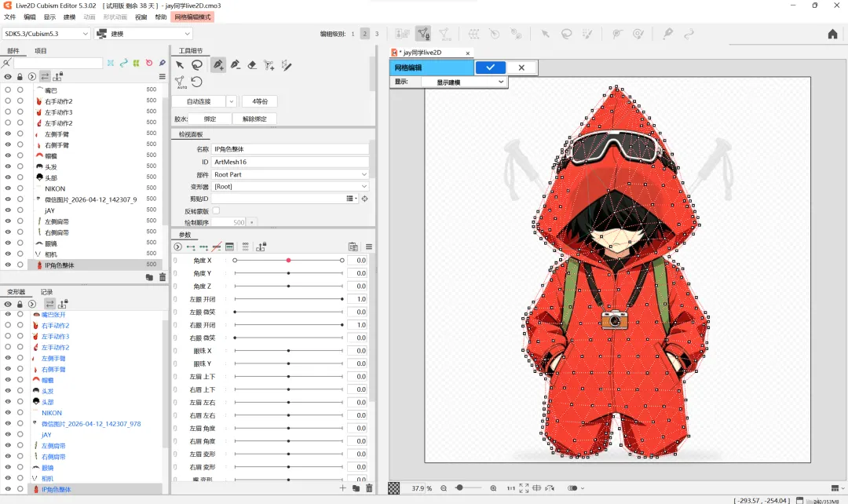This screenshot has width=848, height=504.
Task: Open the 文件 menu
Action: [9, 16]
